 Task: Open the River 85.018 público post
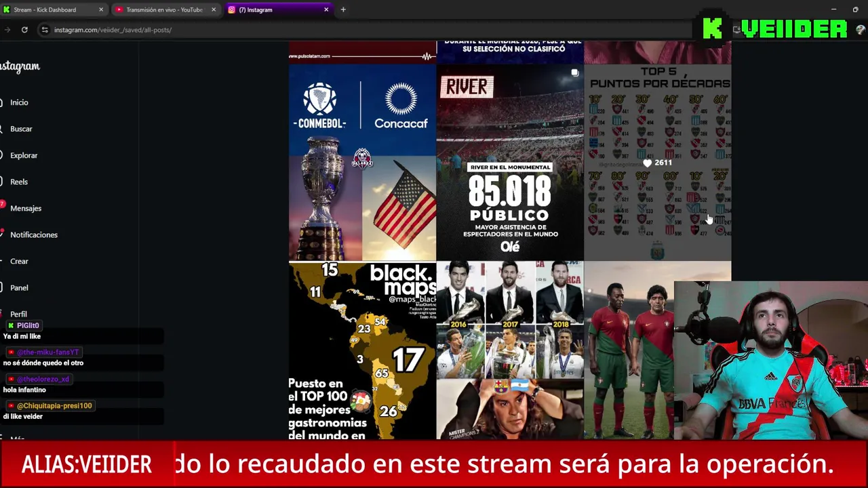tap(510, 162)
